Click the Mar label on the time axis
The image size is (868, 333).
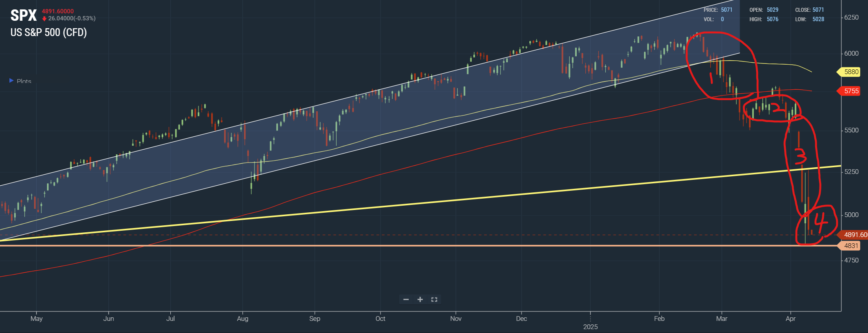pyautogui.click(x=722, y=319)
